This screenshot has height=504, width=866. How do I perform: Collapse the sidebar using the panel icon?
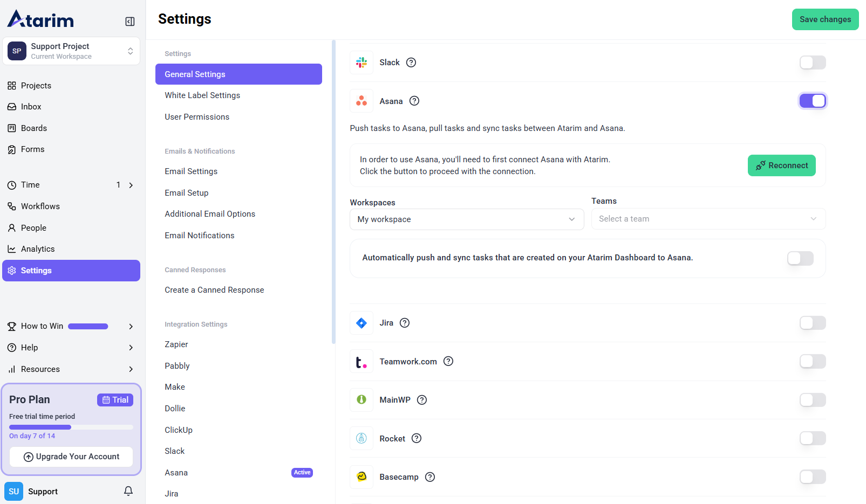click(x=130, y=22)
